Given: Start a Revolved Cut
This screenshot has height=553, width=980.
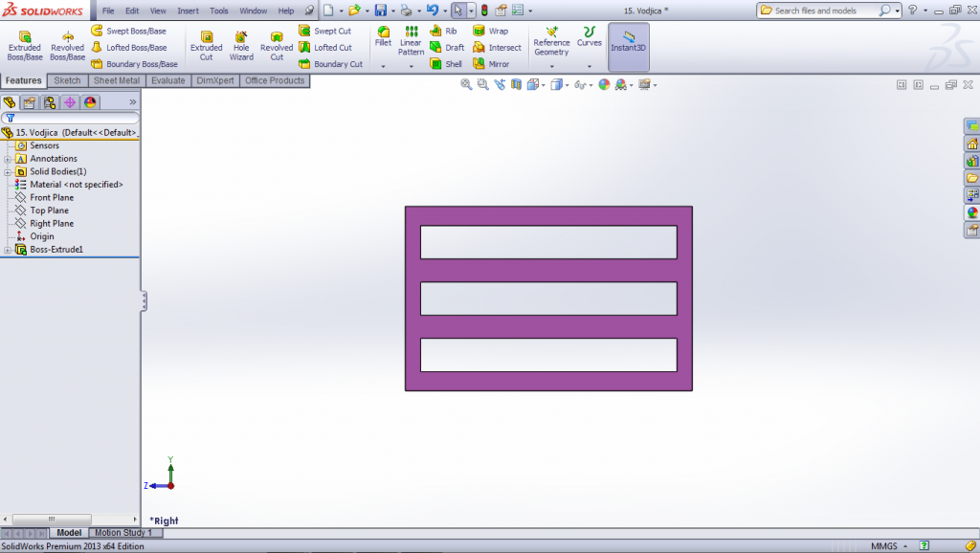Looking at the screenshot, I should click(x=277, y=46).
